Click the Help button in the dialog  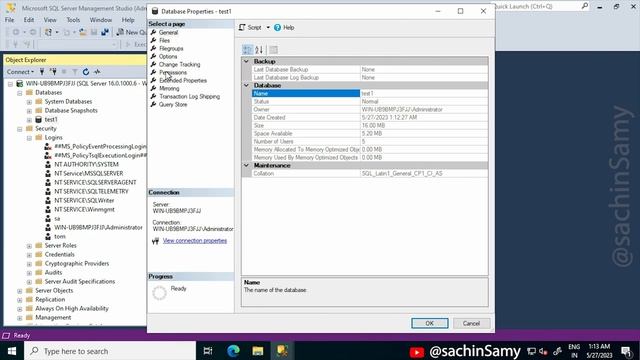[284, 27]
